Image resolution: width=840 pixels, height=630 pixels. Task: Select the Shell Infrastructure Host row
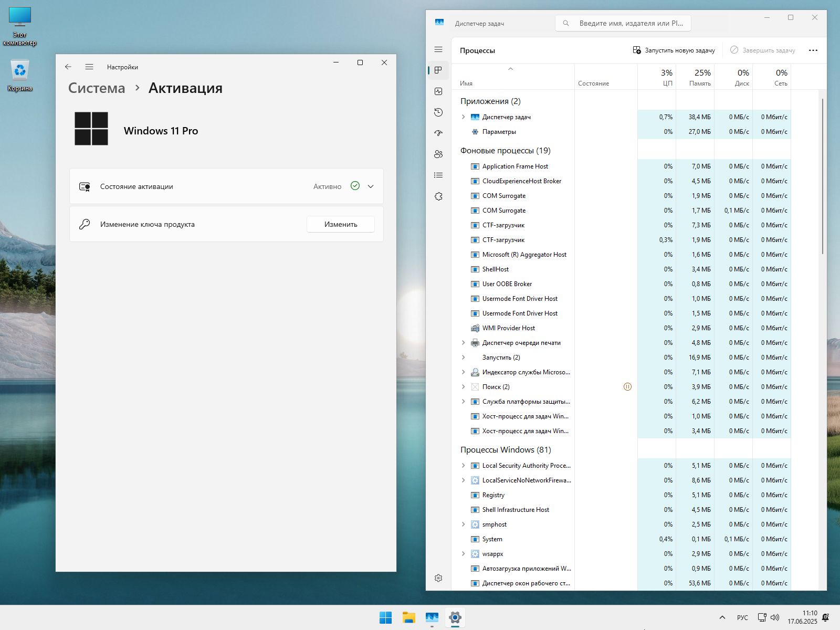[x=621, y=510]
